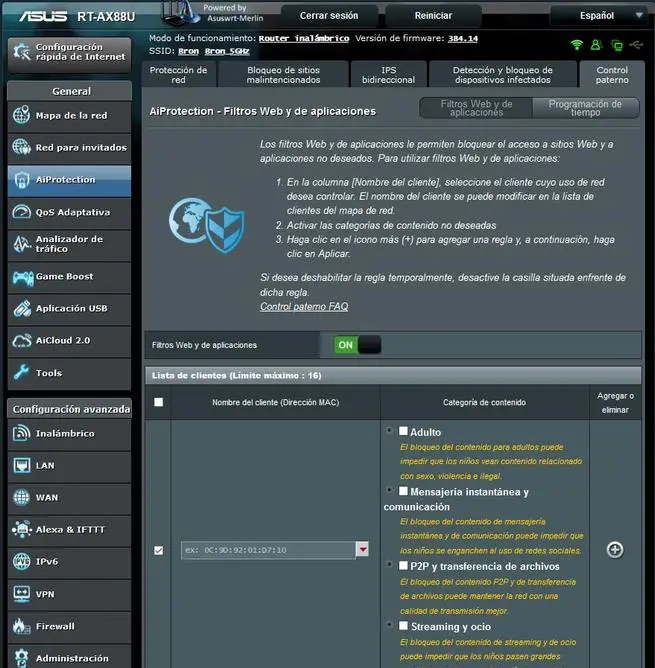Viewport: 655px width, 668px height.
Task: Expand Streaming y ocio category subitems
Action: click(x=389, y=625)
